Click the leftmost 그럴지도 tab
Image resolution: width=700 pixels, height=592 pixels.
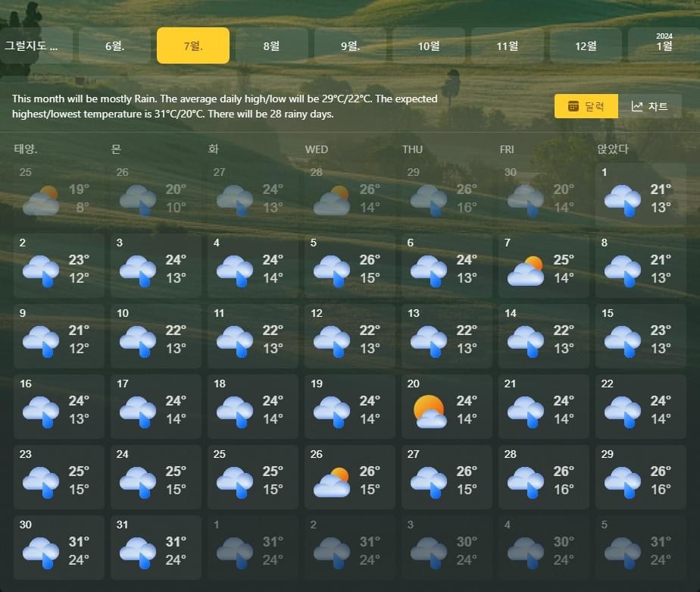point(36,45)
